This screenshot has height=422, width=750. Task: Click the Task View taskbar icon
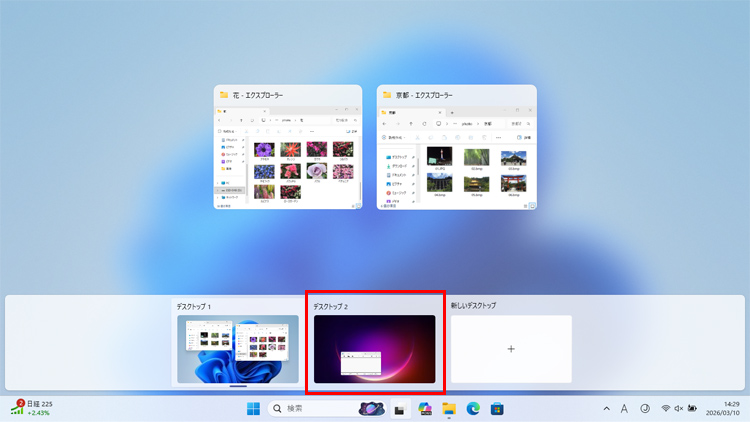(399, 409)
